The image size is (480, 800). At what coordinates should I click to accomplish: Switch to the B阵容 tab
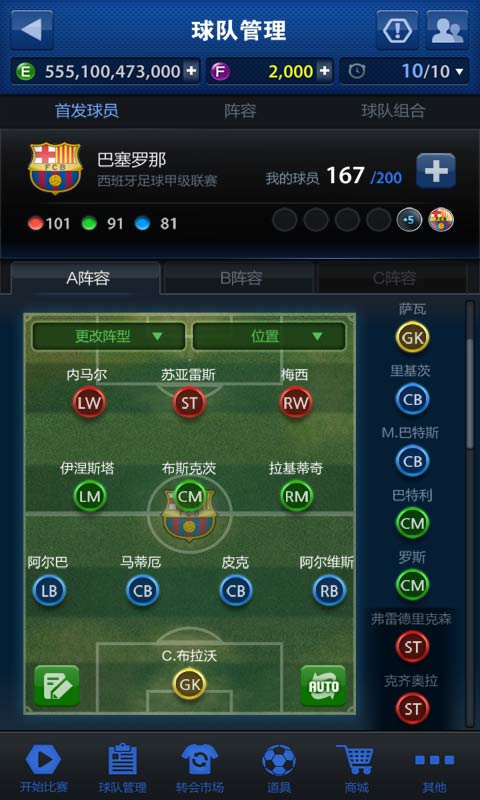point(240,278)
